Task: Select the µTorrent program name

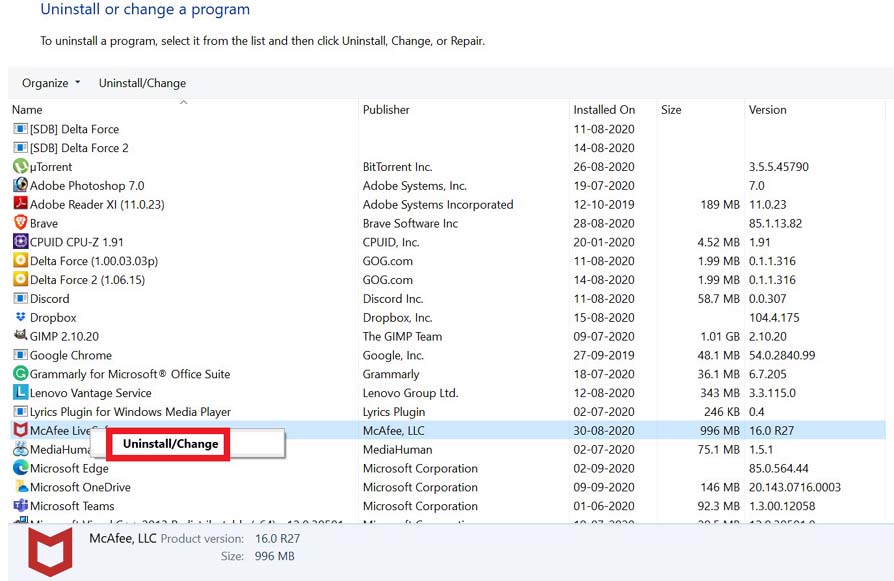Action: tap(51, 167)
